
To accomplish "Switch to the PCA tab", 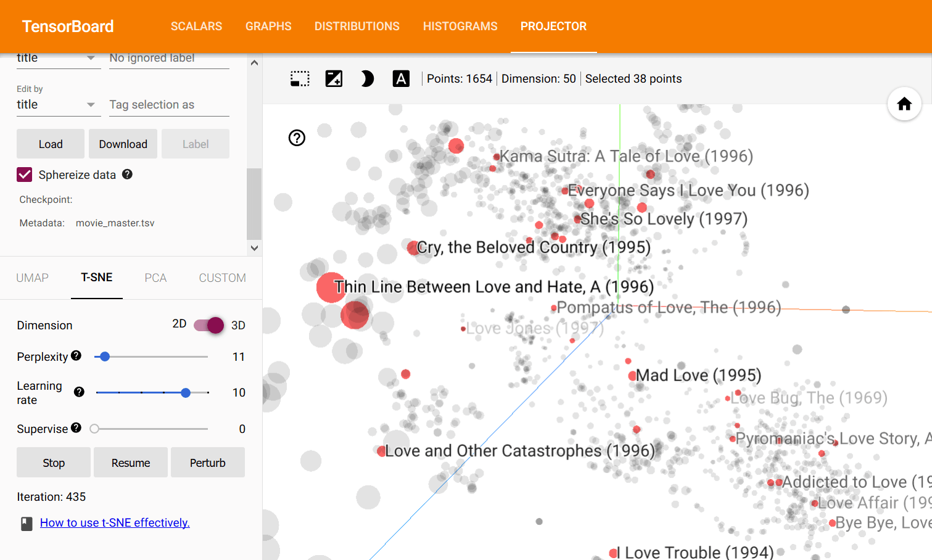I will click(x=155, y=278).
